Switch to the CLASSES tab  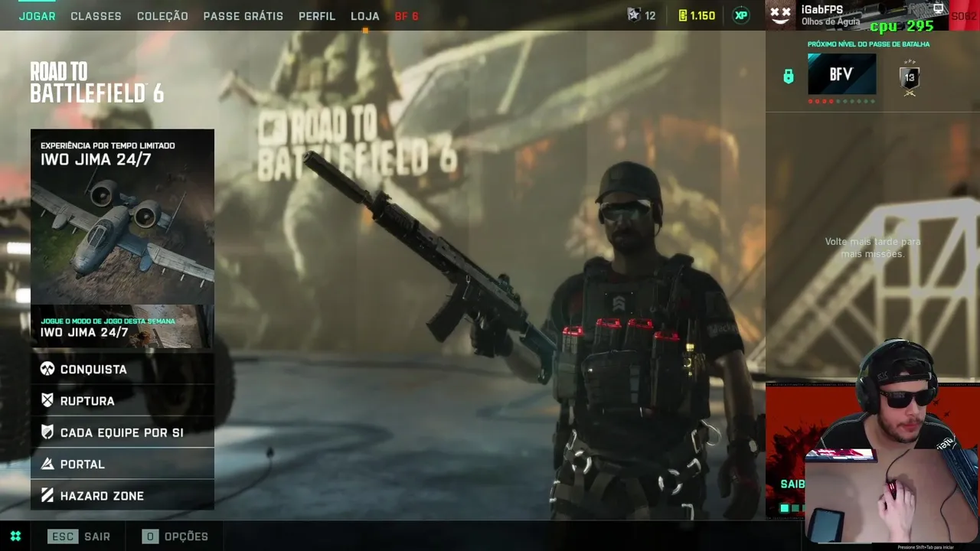coord(96,16)
